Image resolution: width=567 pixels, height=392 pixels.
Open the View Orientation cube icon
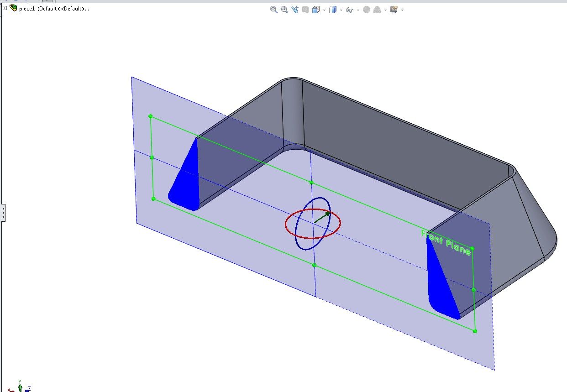(315, 9)
